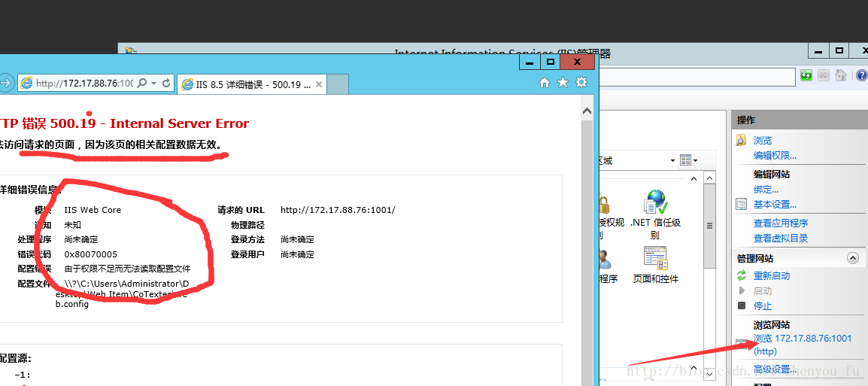The image size is (868, 386).
Task: Click the 基本设置 icon
Action: point(741,205)
